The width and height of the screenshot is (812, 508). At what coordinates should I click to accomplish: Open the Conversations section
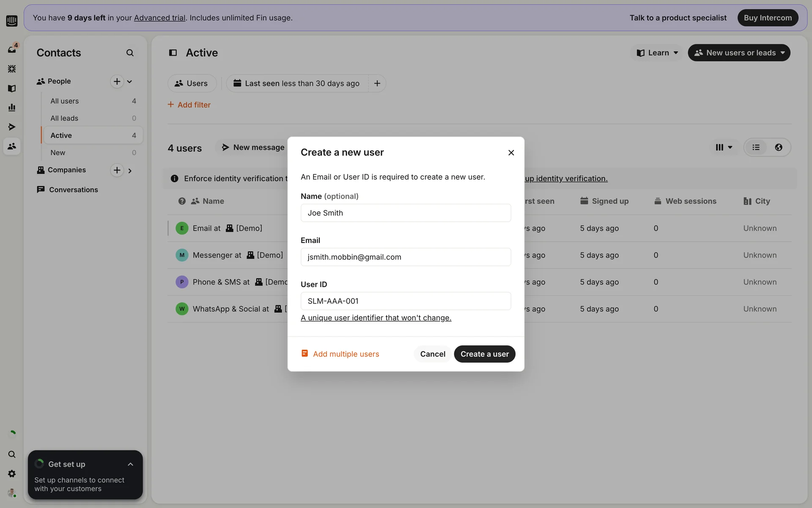73,190
